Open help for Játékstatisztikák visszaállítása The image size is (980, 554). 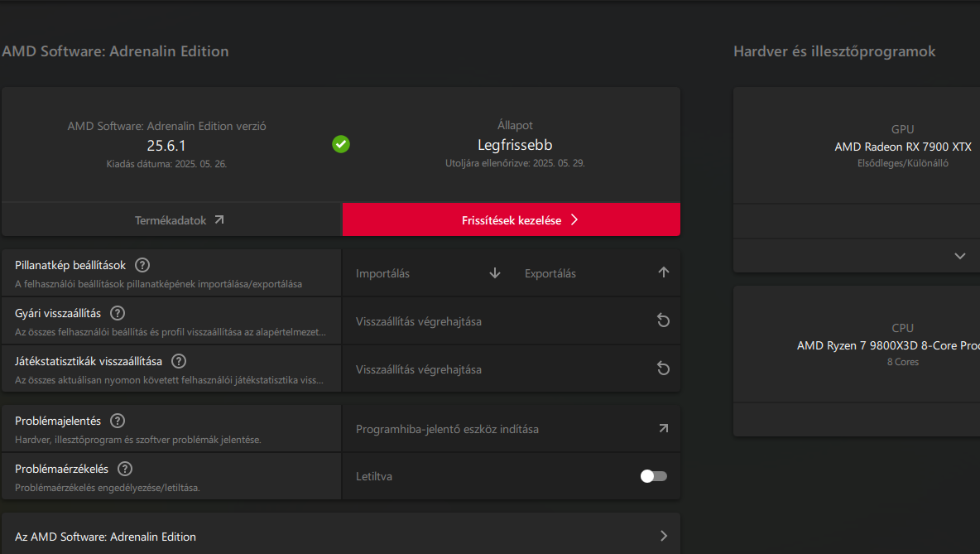pos(179,361)
